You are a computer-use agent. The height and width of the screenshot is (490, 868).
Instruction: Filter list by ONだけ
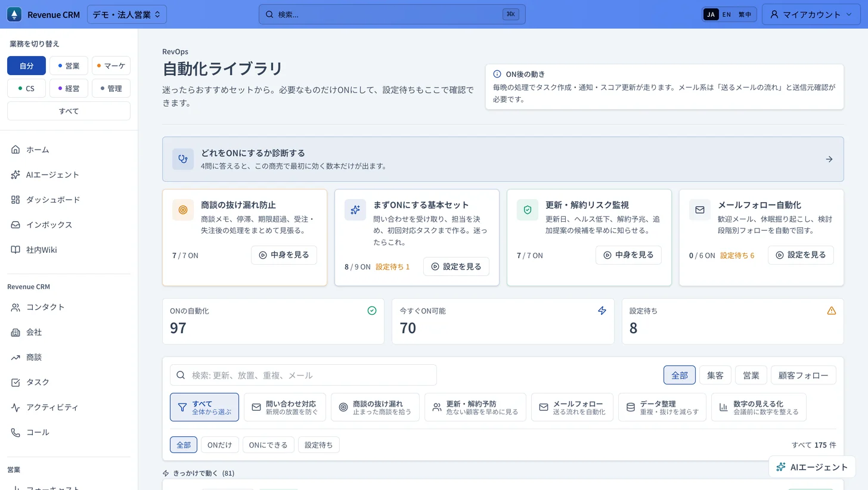click(x=220, y=445)
